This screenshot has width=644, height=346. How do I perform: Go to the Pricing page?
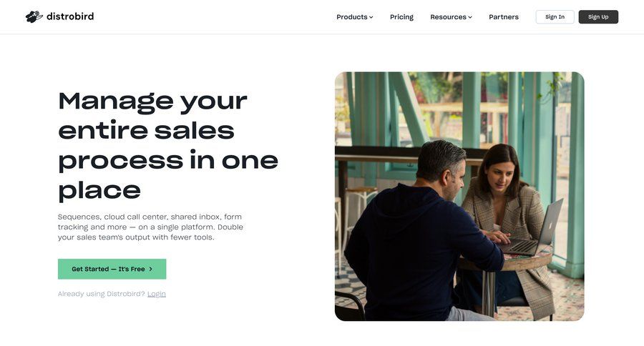(x=401, y=17)
